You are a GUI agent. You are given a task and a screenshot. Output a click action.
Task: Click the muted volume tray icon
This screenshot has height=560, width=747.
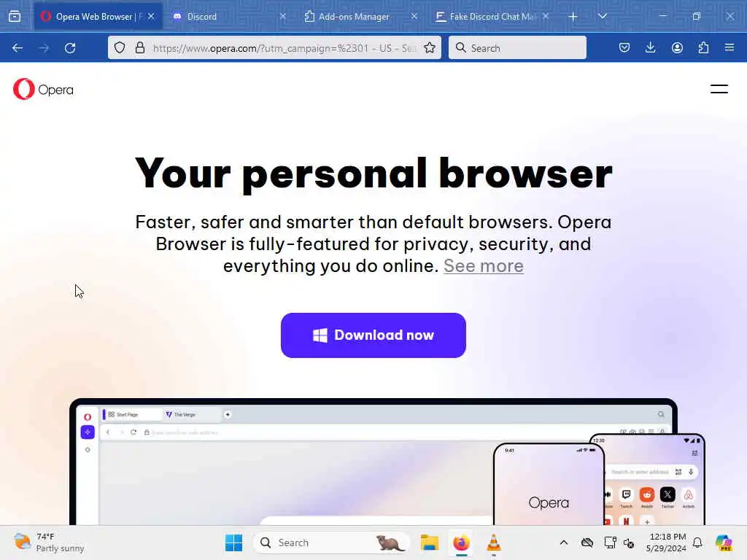[x=629, y=542]
